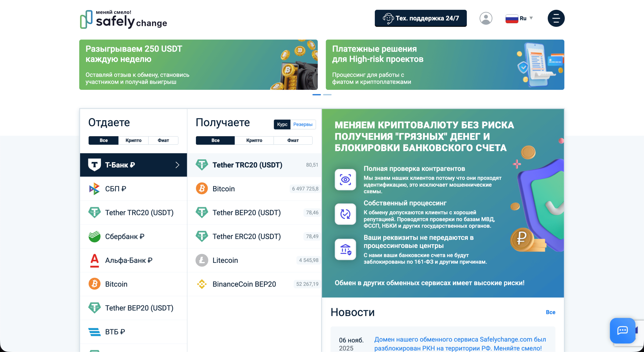Click the Альфа-Банк red A icon
The height and width of the screenshot is (352, 644).
pyautogui.click(x=95, y=260)
